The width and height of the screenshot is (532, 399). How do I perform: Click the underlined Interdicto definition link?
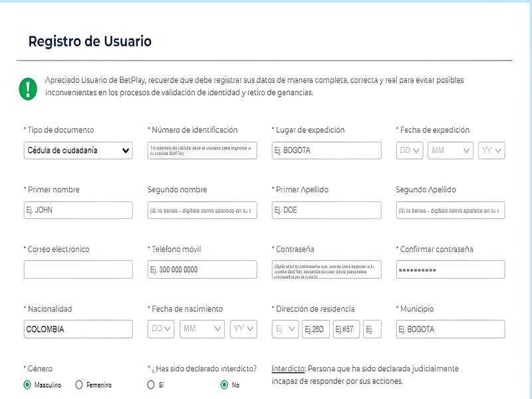pos(288,368)
